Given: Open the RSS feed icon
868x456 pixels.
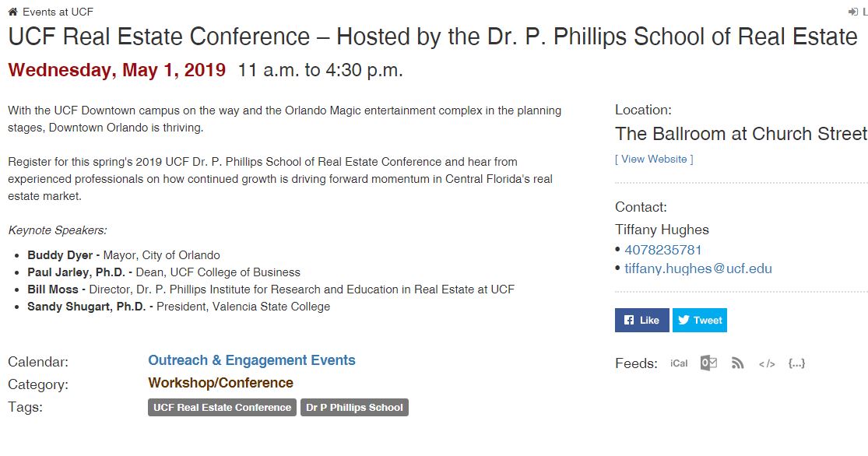Looking at the screenshot, I should 737,363.
